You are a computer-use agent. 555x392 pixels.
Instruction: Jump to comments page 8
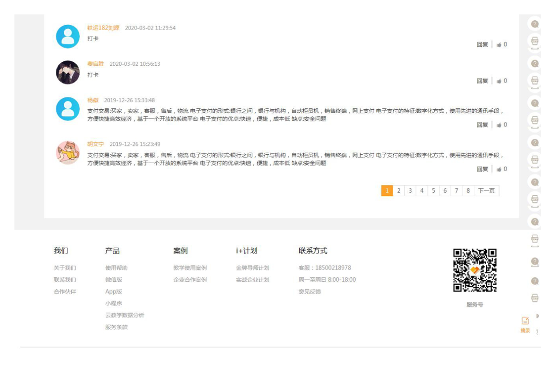(468, 191)
